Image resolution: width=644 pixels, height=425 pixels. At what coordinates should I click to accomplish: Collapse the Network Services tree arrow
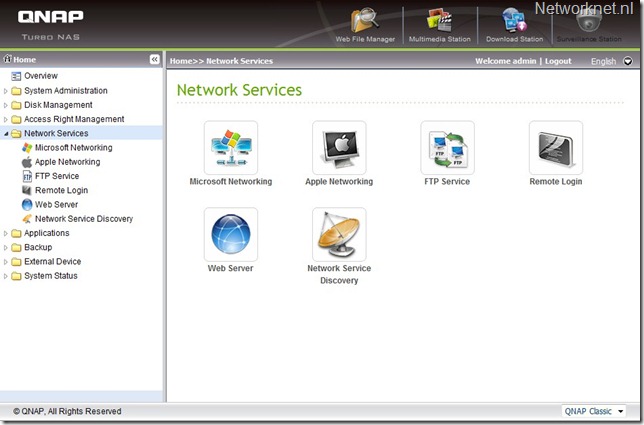tap(6, 133)
